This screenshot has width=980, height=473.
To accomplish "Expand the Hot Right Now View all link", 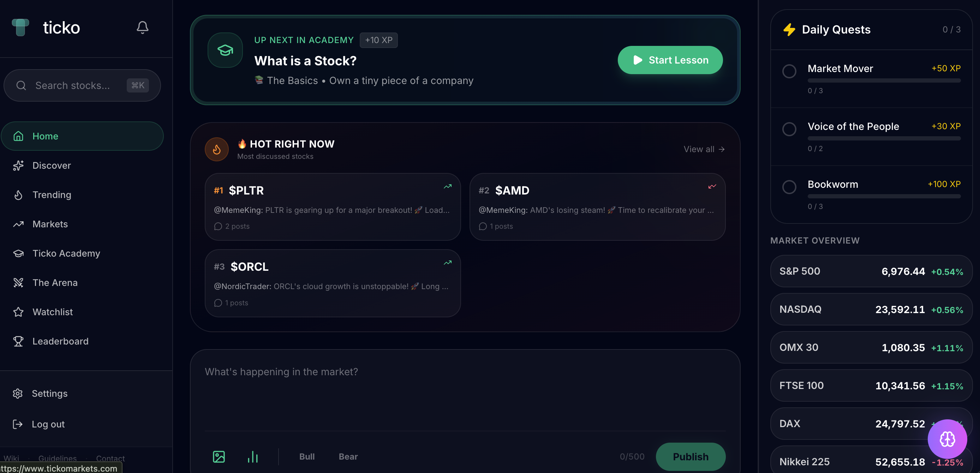I will tap(704, 149).
